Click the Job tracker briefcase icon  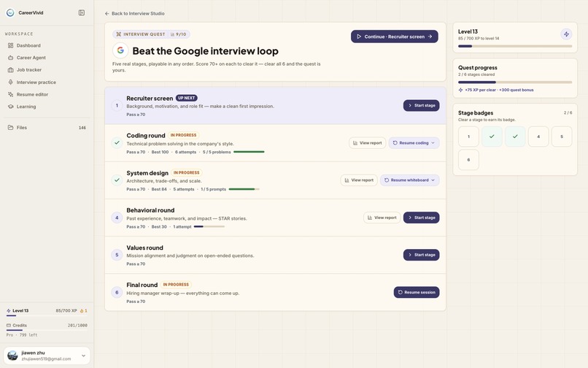click(10, 70)
